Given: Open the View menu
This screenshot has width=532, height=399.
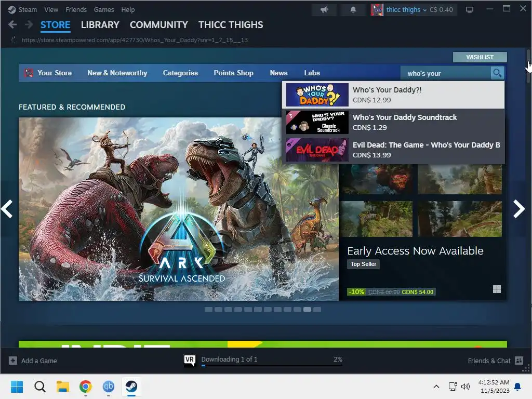Looking at the screenshot, I should 51,9.
